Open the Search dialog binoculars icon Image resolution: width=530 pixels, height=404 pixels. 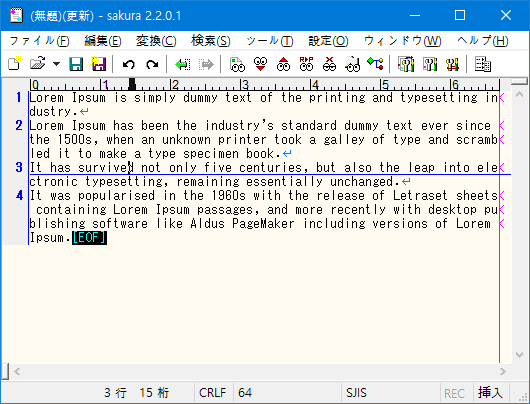(x=237, y=64)
